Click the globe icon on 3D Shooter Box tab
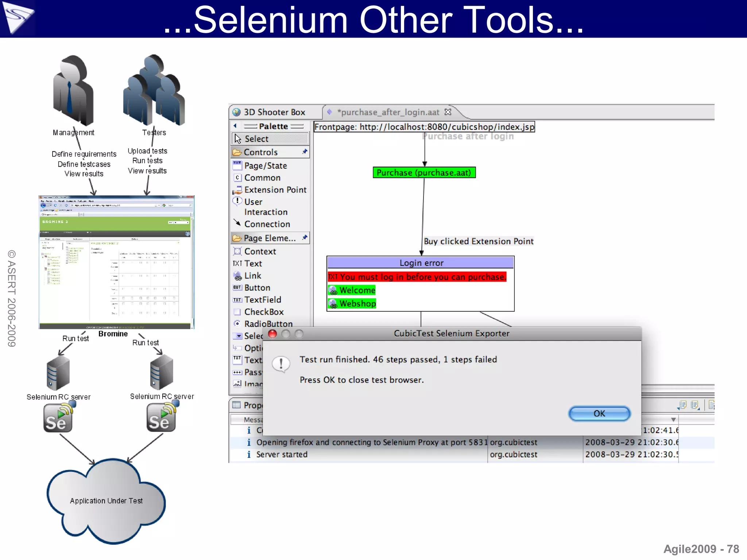 [237, 112]
